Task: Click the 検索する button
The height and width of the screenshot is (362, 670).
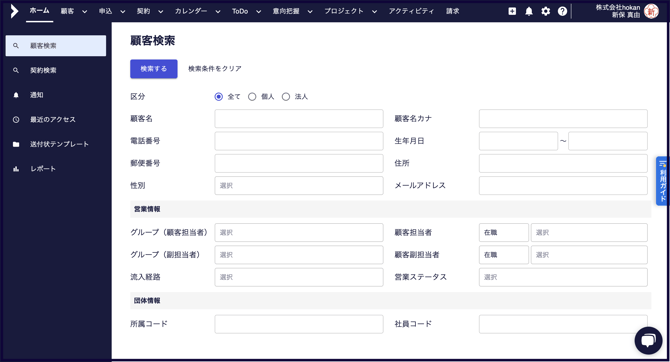Action: click(x=154, y=69)
